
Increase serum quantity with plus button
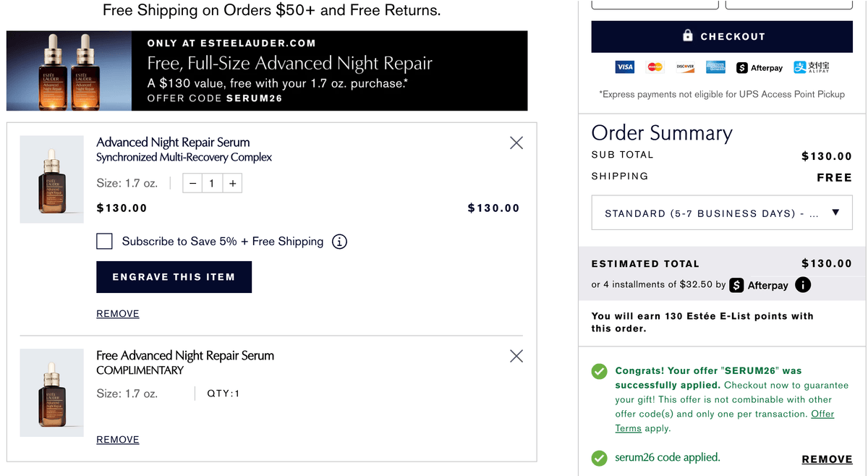(232, 183)
